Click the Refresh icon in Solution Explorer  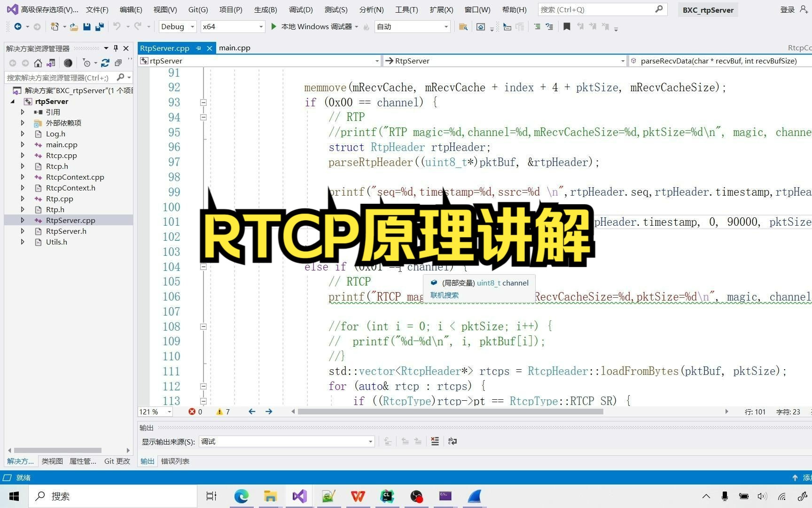point(105,63)
